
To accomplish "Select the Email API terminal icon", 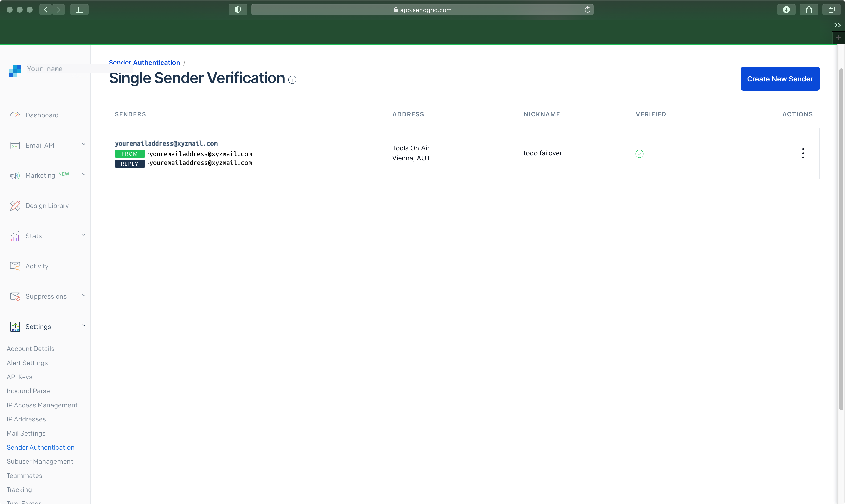I will pyautogui.click(x=15, y=146).
